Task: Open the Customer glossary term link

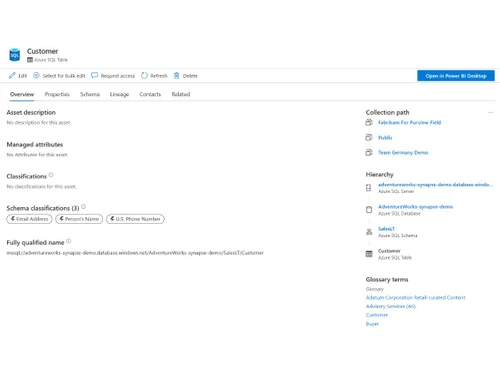Action: click(377, 315)
